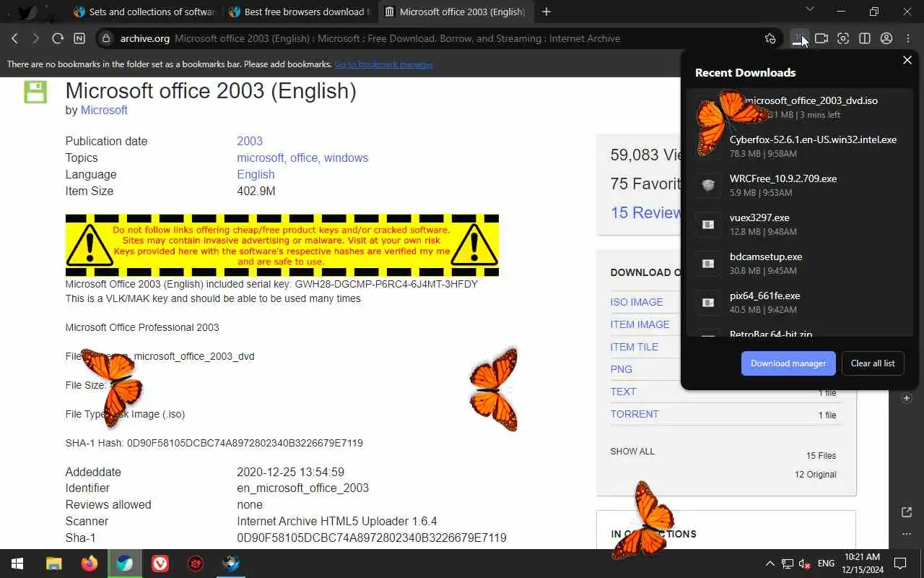Image resolution: width=924 pixels, height=578 pixels.
Task: Open network status tray icon
Action: click(788, 564)
